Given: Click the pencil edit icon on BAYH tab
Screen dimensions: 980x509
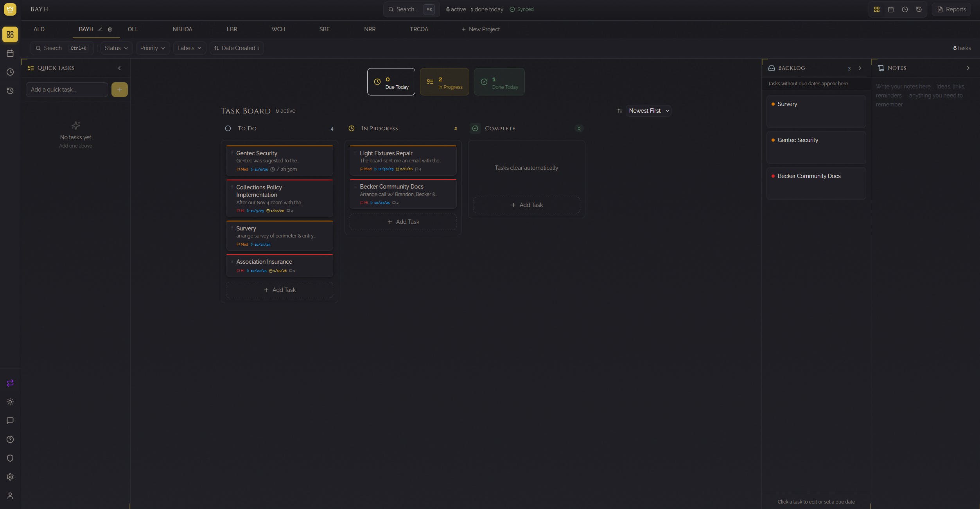Looking at the screenshot, I should tap(101, 29).
